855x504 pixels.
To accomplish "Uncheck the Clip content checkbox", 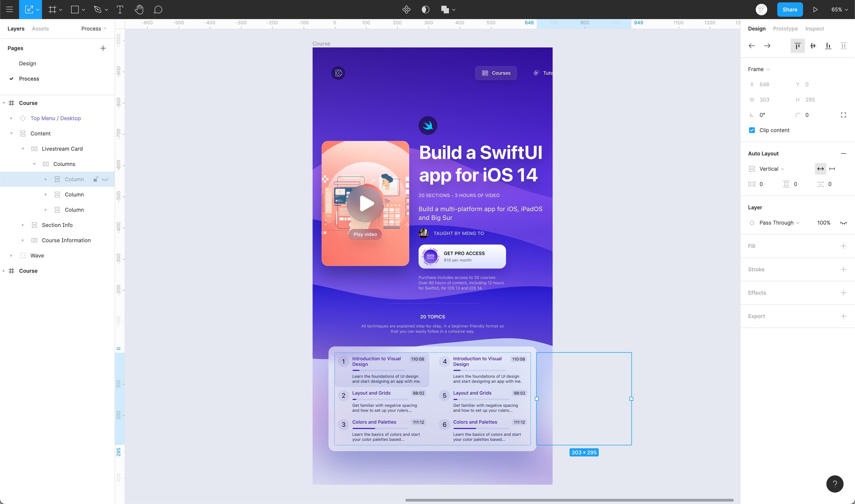I will point(752,130).
